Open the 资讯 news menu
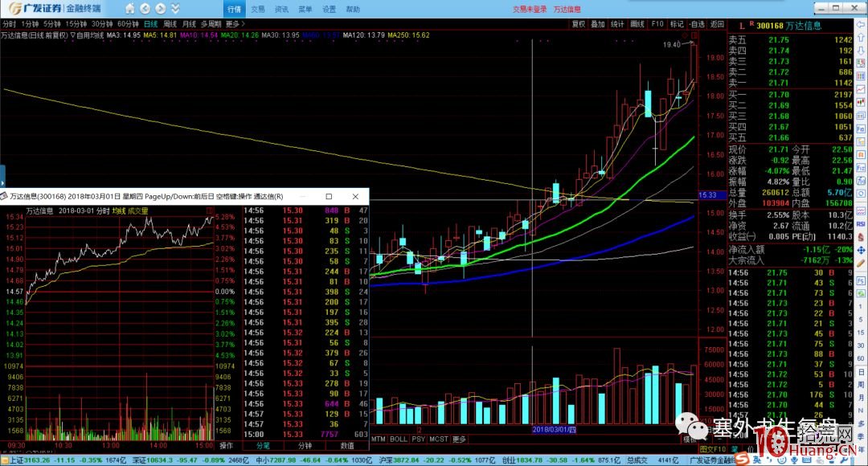 pos(282,10)
